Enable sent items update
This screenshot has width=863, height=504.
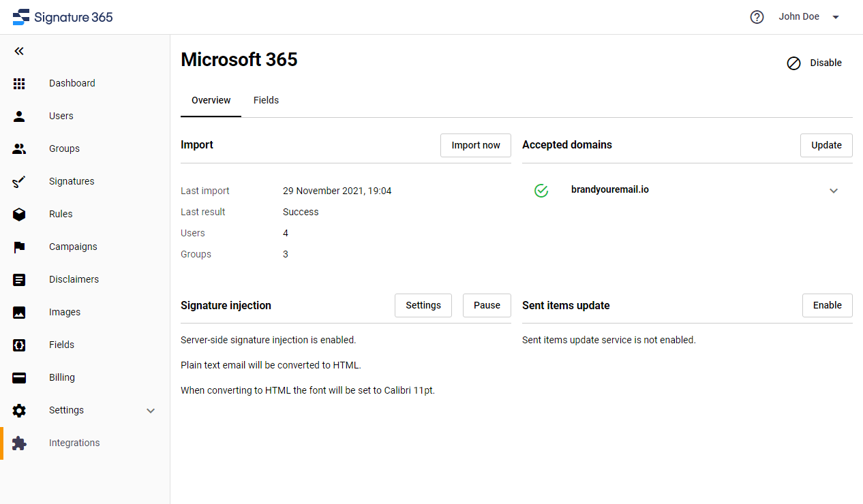(827, 305)
